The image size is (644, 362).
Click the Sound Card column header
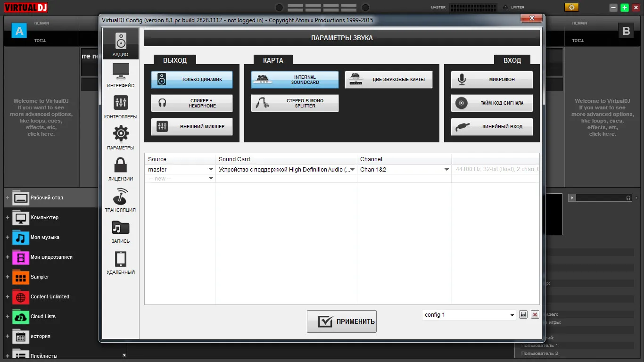pyautogui.click(x=286, y=159)
